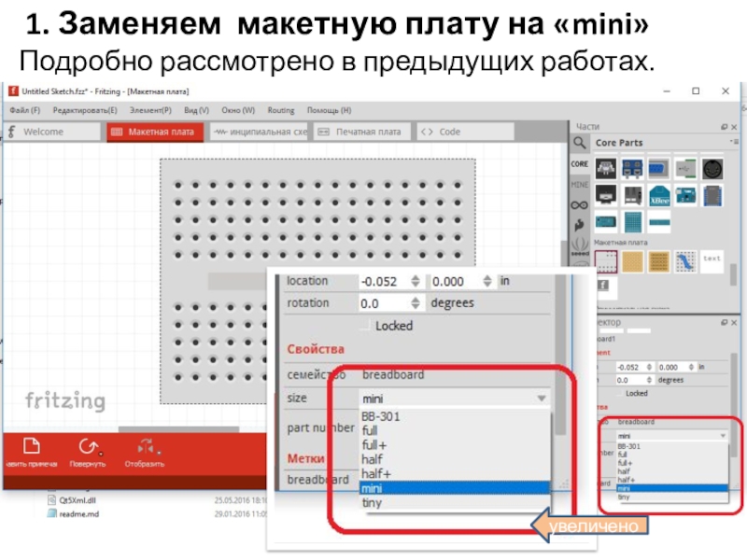Pick the gray Fritzing logo part

[x=603, y=285]
